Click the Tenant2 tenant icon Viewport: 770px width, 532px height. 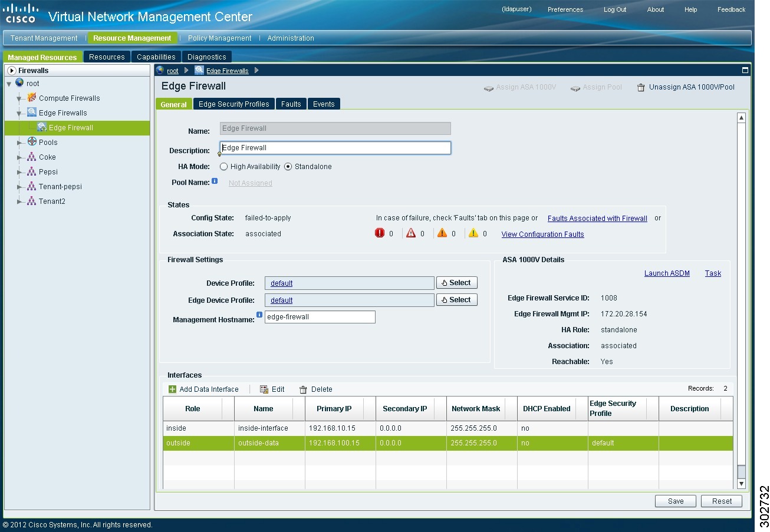tap(32, 201)
